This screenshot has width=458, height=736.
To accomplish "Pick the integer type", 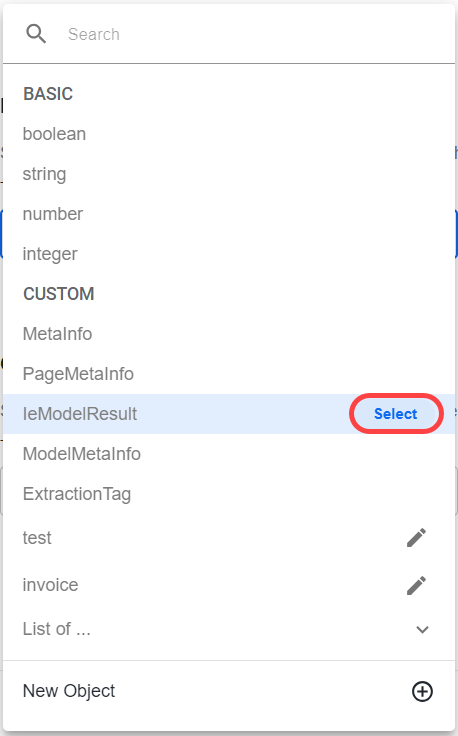I will tap(229, 254).
